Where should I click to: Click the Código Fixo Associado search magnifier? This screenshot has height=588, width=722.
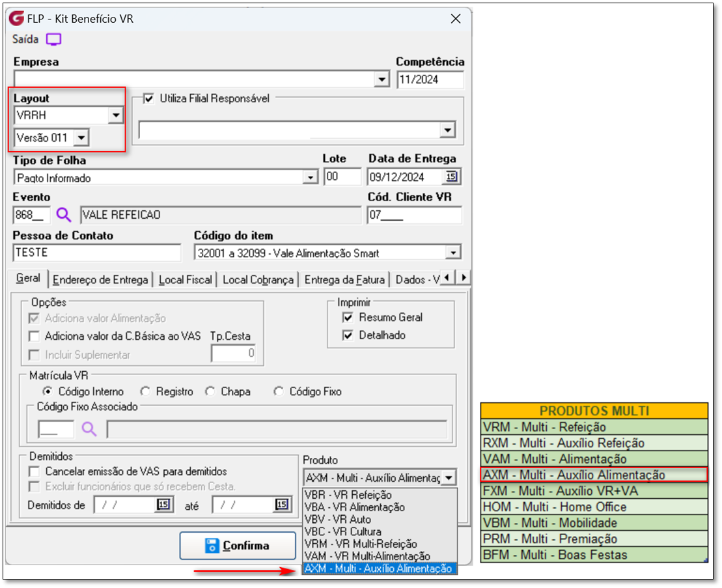pos(89,429)
